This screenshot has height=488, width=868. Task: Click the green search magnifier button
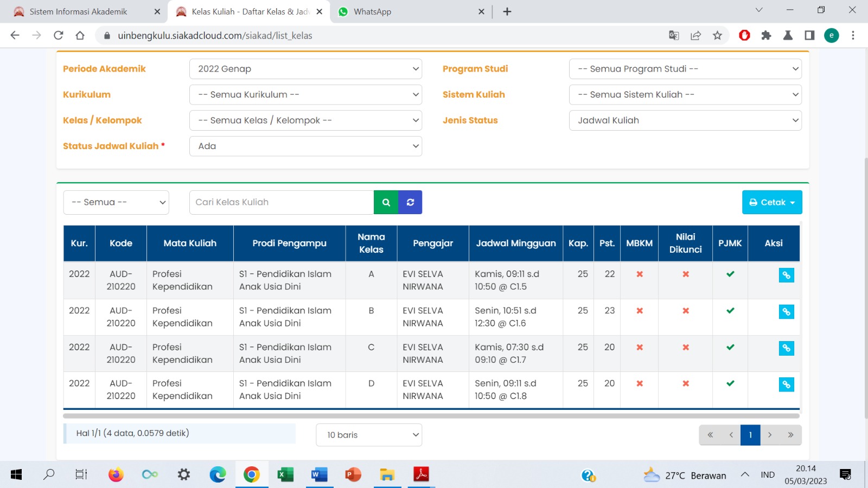(386, 202)
